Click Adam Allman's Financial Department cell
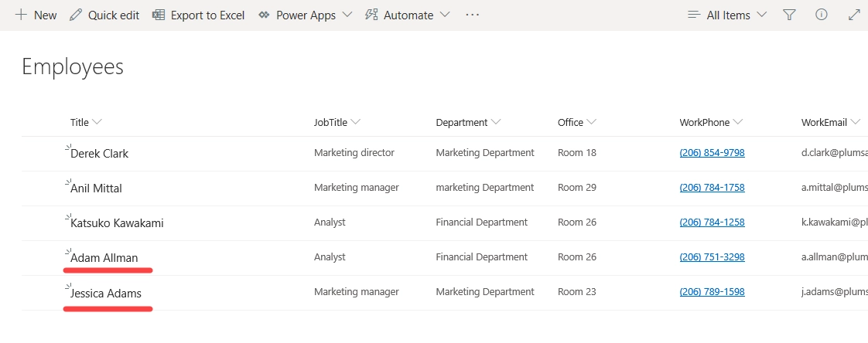868x343 pixels. pos(482,257)
